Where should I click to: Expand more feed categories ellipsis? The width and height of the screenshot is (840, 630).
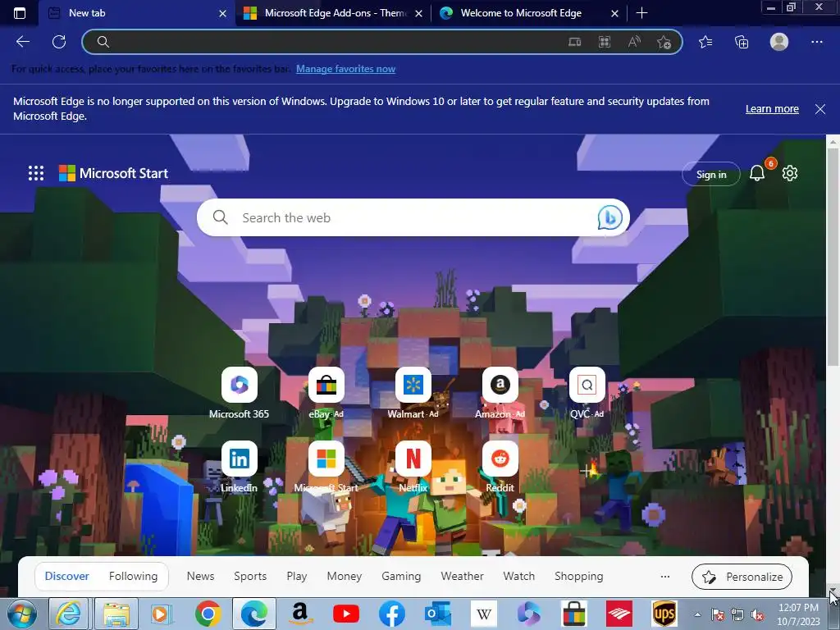coord(665,577)
